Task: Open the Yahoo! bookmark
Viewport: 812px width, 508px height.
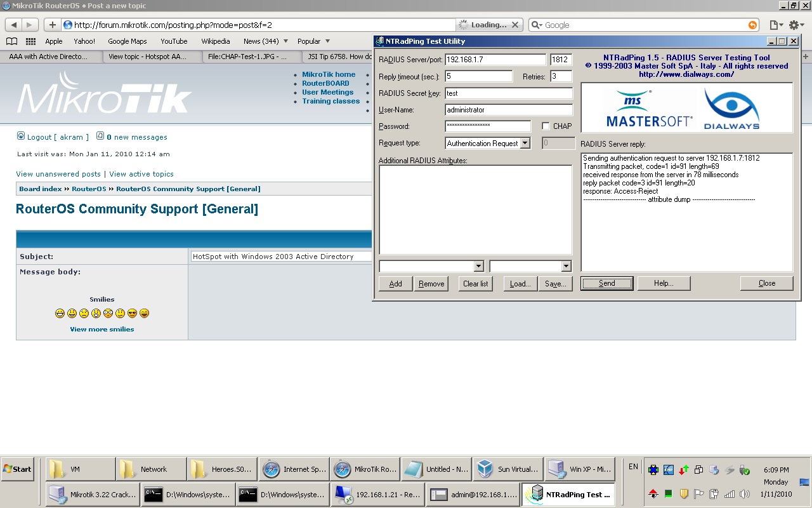Action: click(x=84, y=41)
